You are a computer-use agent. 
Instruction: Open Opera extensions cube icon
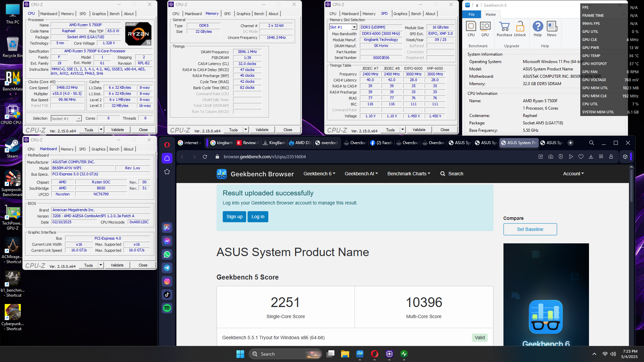point(625,157)
